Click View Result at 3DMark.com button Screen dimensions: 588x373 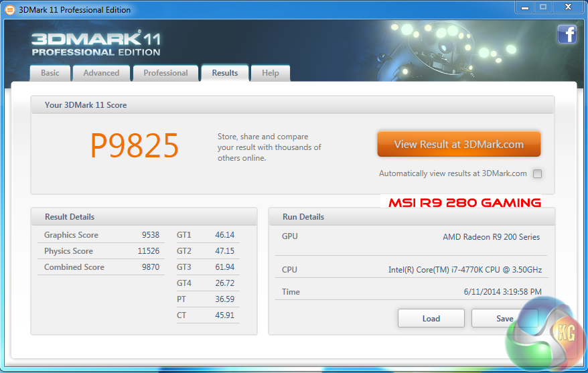click(x=459, y=144)
